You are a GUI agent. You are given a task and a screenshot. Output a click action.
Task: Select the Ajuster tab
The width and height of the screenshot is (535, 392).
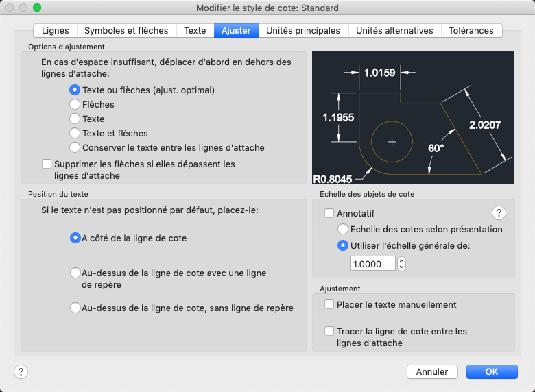(236, 31)
